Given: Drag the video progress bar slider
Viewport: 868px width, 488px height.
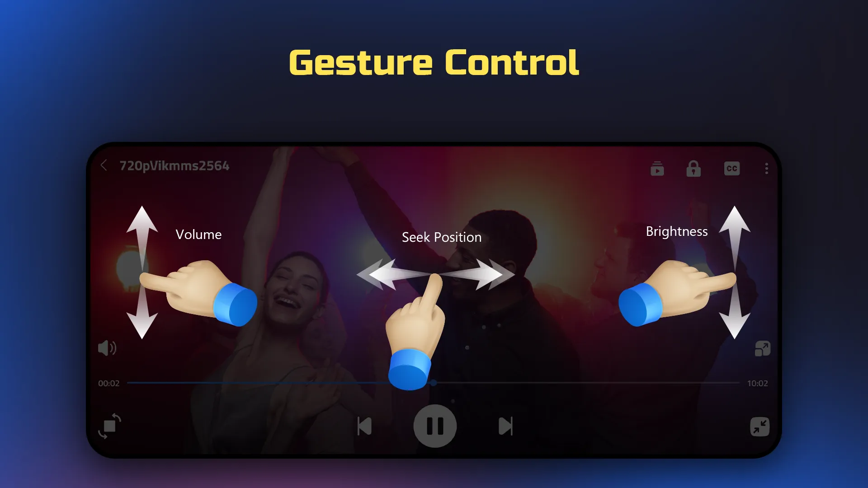Looking at the screenshot, I should [434, 383].
